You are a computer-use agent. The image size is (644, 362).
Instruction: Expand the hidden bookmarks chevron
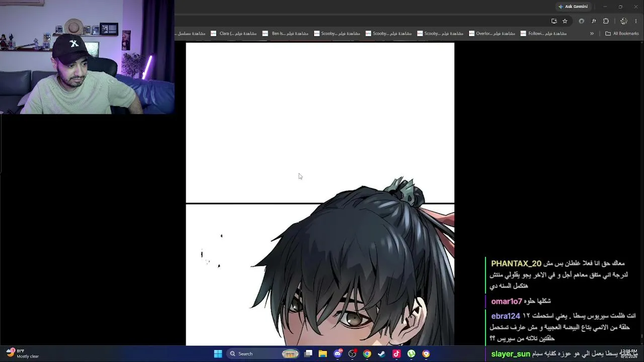592,34
